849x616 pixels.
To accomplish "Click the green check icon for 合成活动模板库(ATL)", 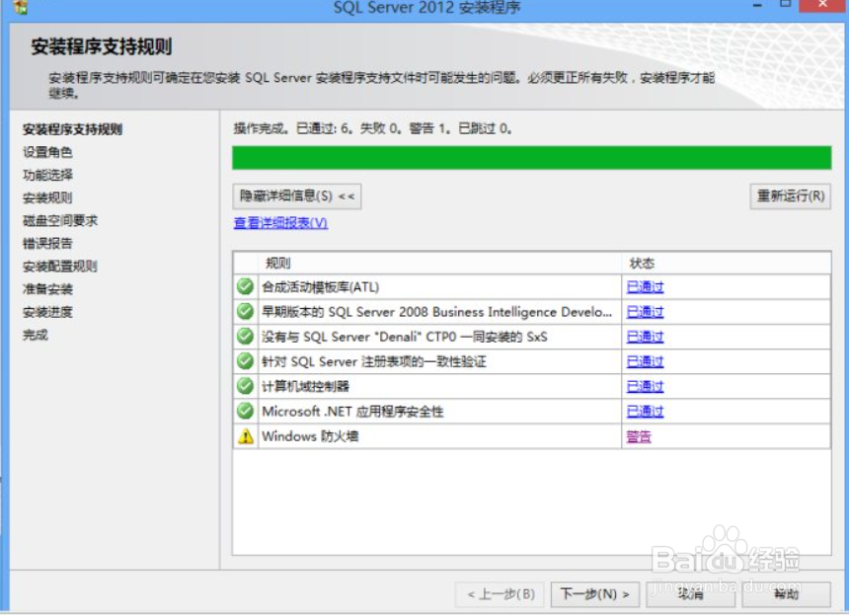I will 245,286.
